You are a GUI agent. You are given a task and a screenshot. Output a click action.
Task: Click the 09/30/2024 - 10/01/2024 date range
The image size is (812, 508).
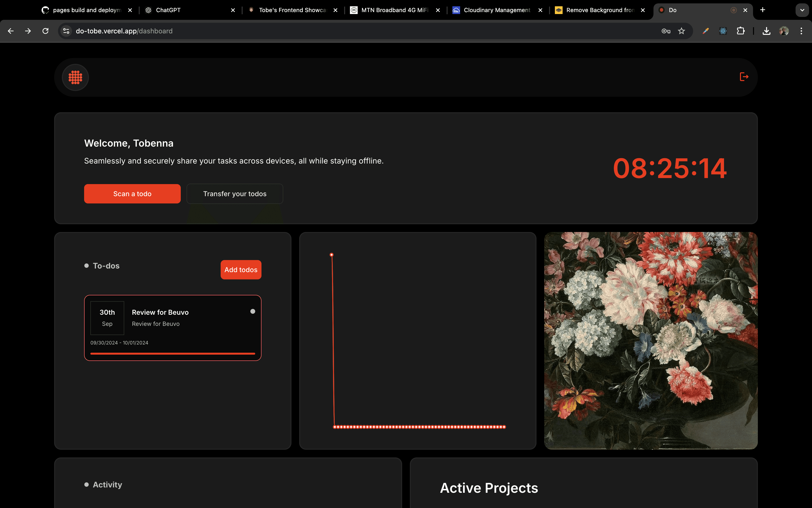point(119,343)
